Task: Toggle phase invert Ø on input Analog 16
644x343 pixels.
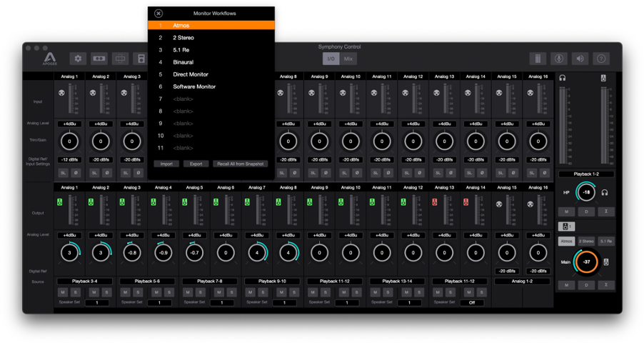Action: [x=544, y=173]
